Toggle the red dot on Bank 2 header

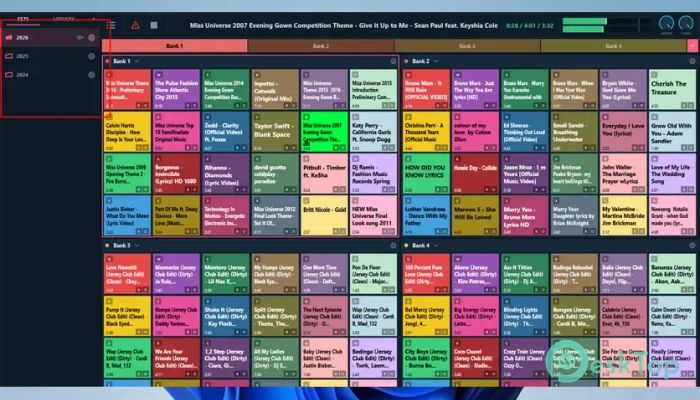click(406, 61)
